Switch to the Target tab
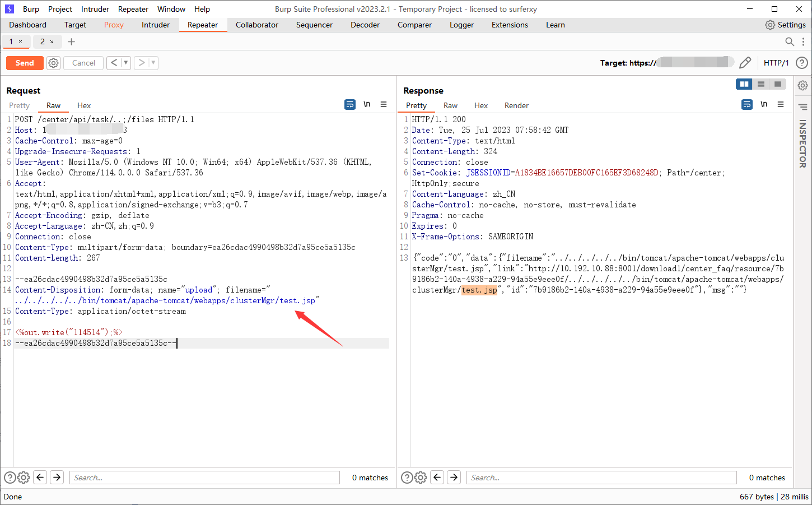The image size is (812, 505). coord(75,25)
